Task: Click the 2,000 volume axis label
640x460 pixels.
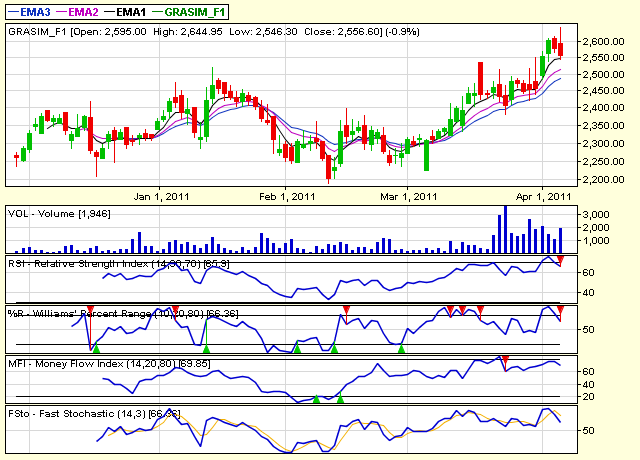Action: click(596, 228)
